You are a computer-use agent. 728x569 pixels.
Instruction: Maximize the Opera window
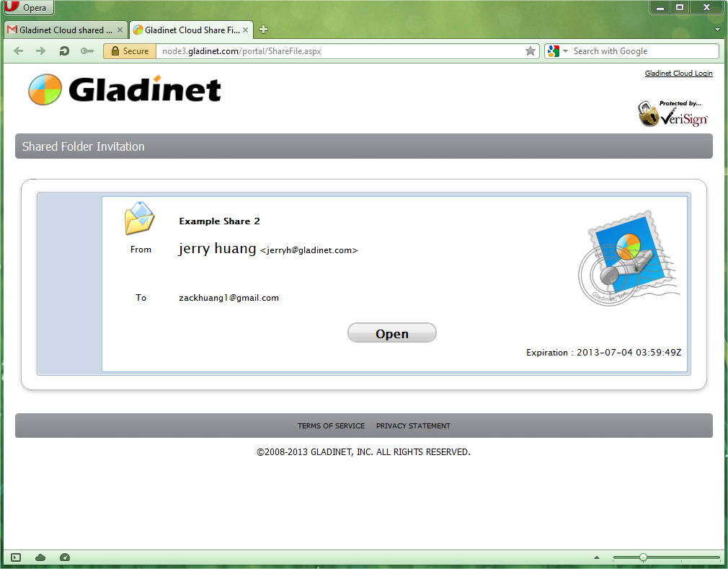click(x=680, y=7)
